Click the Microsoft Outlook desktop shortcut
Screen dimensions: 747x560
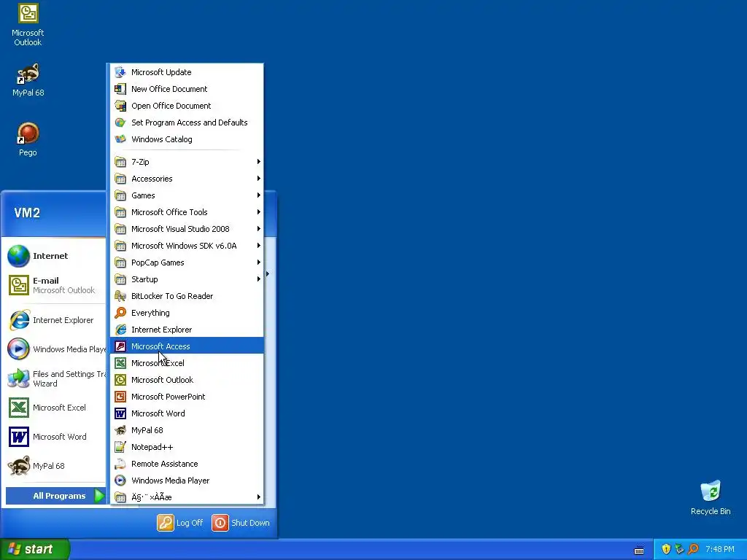[x=28, y=25]
